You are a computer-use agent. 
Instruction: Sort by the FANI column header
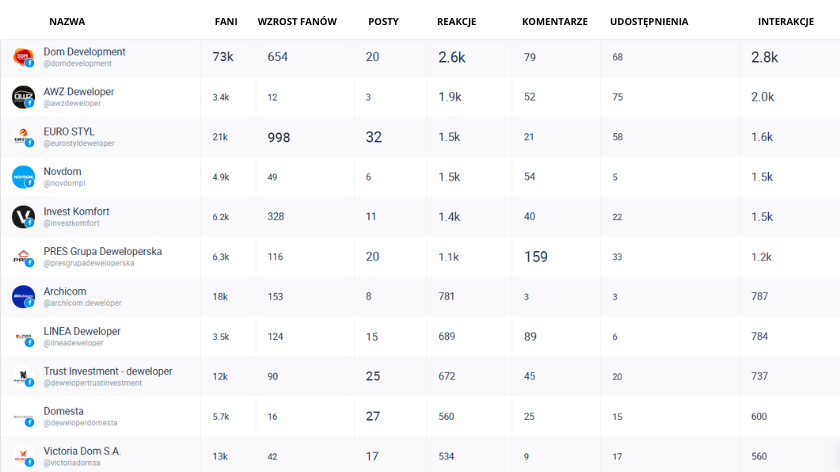226,21
